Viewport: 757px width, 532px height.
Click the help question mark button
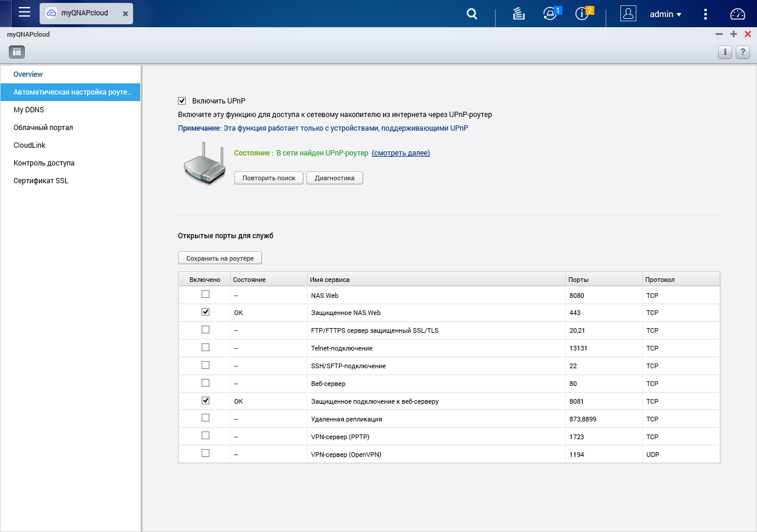pyautogui.click(x=742, y=52)
